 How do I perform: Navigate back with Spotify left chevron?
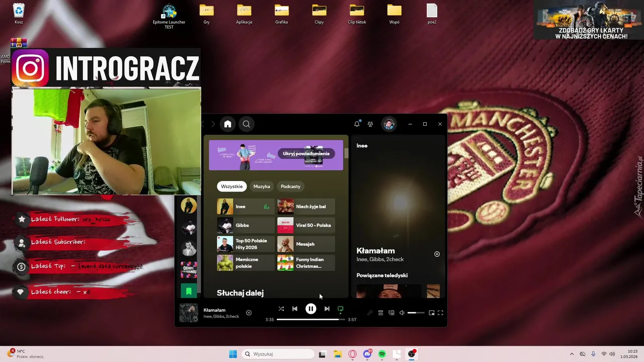coord(203,124)
